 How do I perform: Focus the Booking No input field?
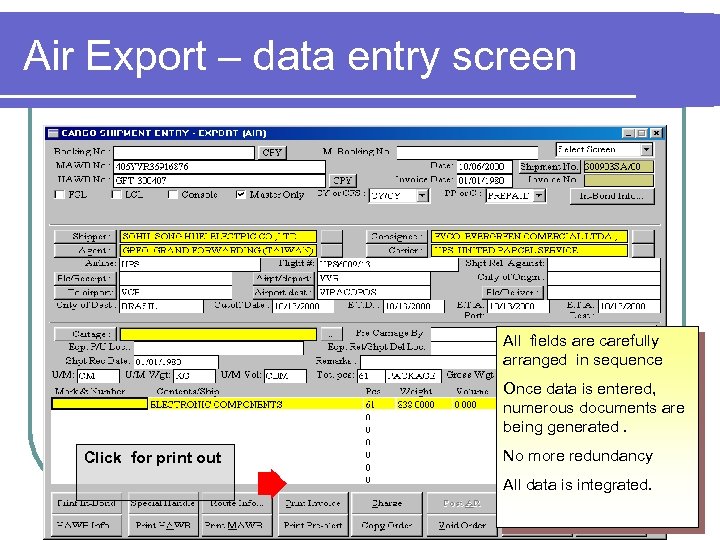[184, 152]
